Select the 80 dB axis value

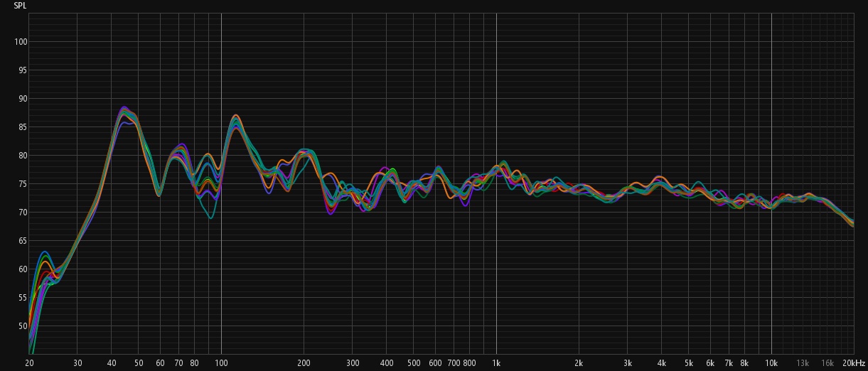[23, 156]
